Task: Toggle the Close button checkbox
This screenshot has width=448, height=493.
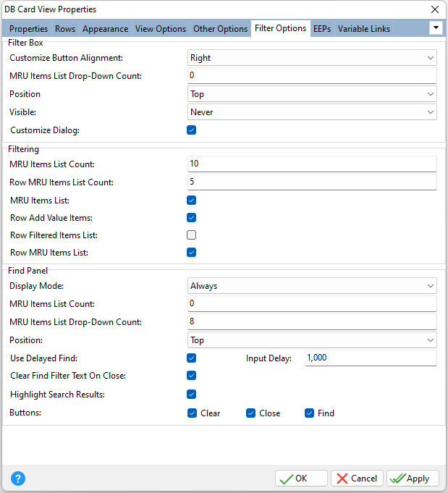Action: click(x=250, y=413)
